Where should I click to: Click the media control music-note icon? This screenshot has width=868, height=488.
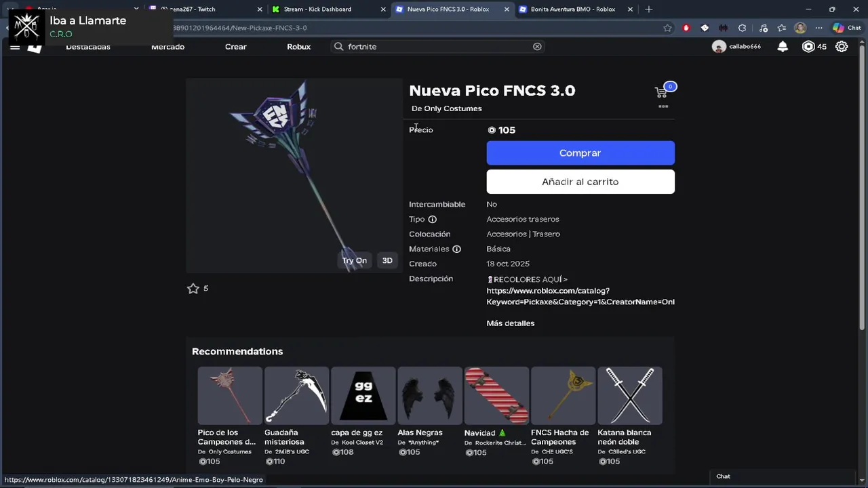click(x=764, y=28)
